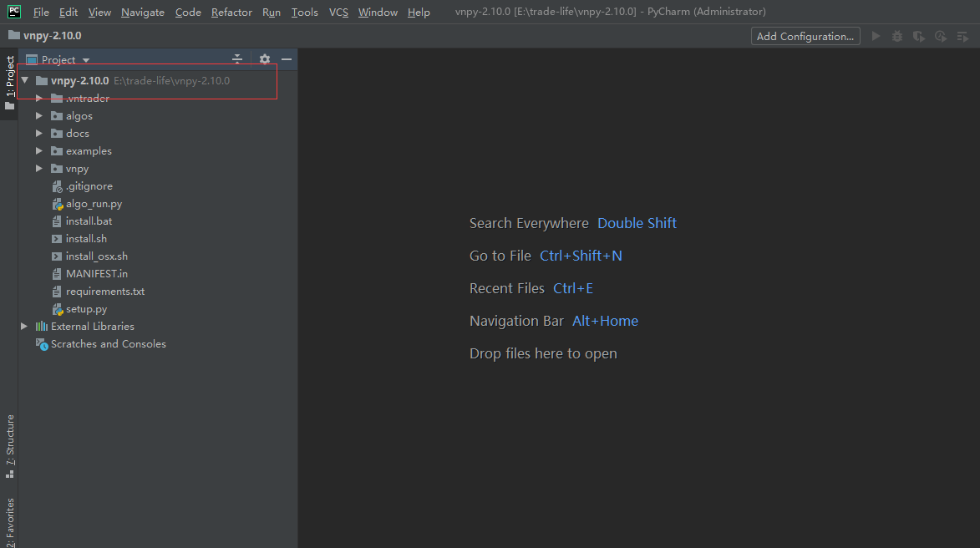Click the run toolbar's last list icon
Viewport: 980px width, 548px height.
click(x=962, y=36)
